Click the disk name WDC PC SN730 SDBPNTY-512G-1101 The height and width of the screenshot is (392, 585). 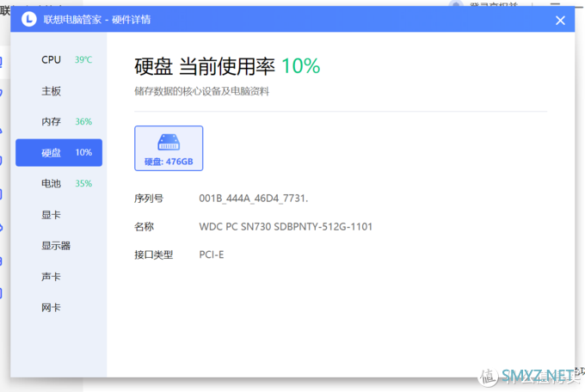tap(286, 226)
